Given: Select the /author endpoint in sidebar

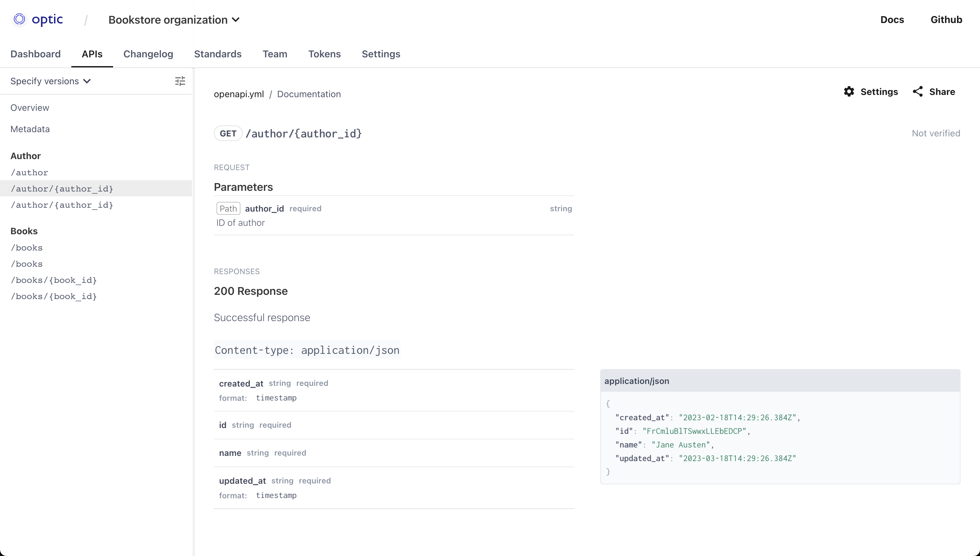Looking at the screenshot, I should pyautogui.click(x=29, y=173).
